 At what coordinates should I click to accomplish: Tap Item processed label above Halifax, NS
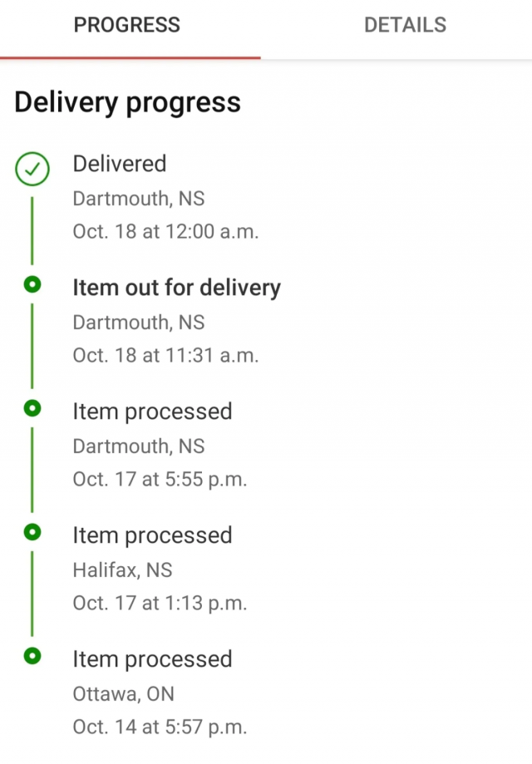tap(152, 535)
